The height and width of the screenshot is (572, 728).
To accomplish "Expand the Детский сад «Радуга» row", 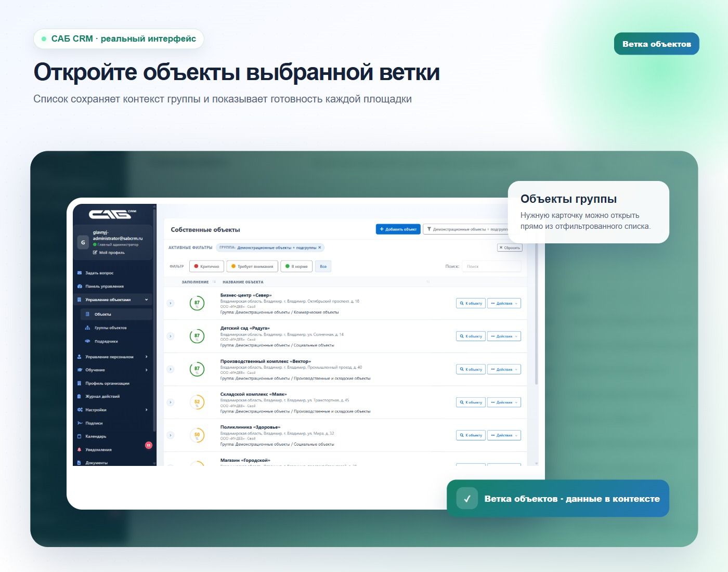I will (171, 336).
